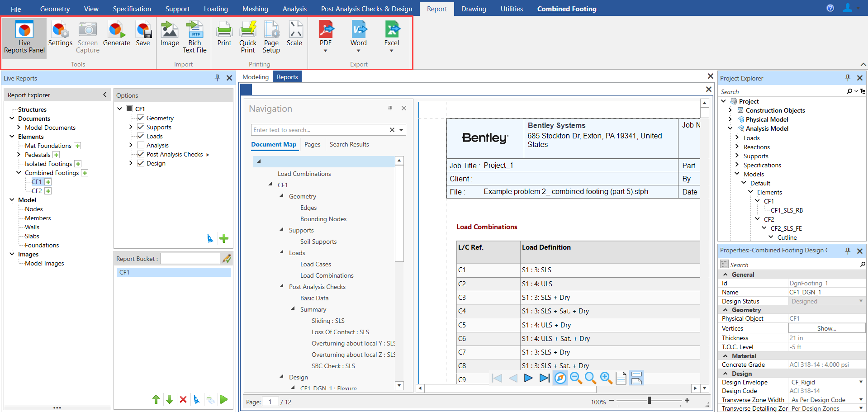Toggle the navigation pane compass icon
Image resolution: width=868 pixels, height=412 pixels.
tap(560, 378)
